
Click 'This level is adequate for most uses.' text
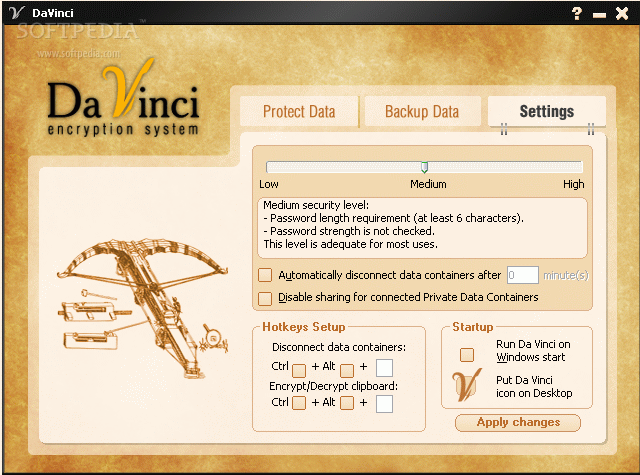351,244
